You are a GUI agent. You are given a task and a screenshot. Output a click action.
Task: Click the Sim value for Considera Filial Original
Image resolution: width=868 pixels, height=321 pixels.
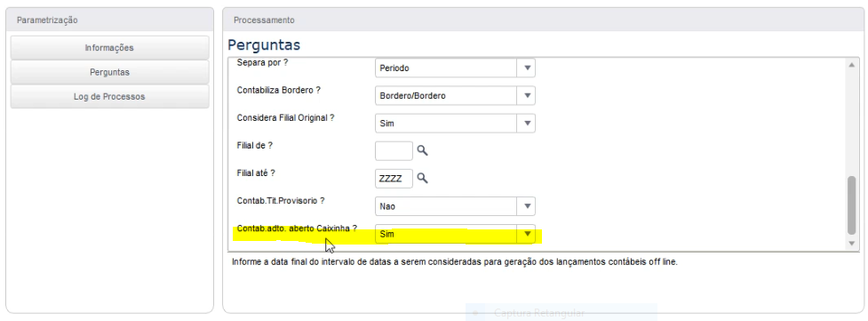446,123
